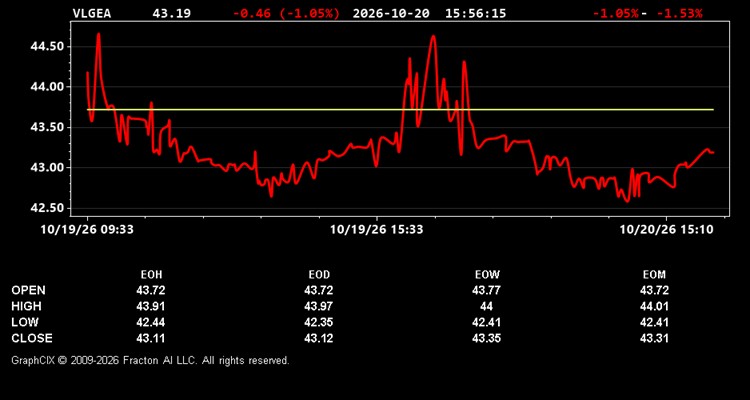Click the 10/19/26 15:33 x-axis label
The image size is (750, 400).
(x=376, y=230)
